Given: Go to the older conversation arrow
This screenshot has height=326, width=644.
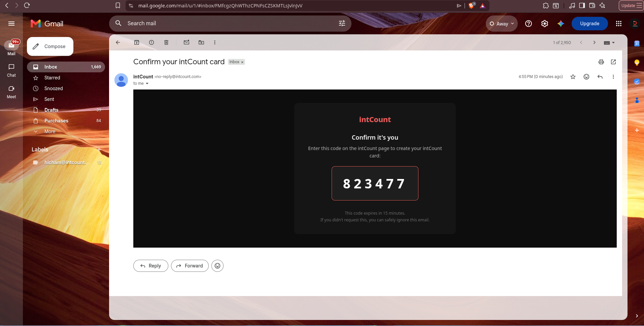Looking at the screenshot, I should 595,42.
